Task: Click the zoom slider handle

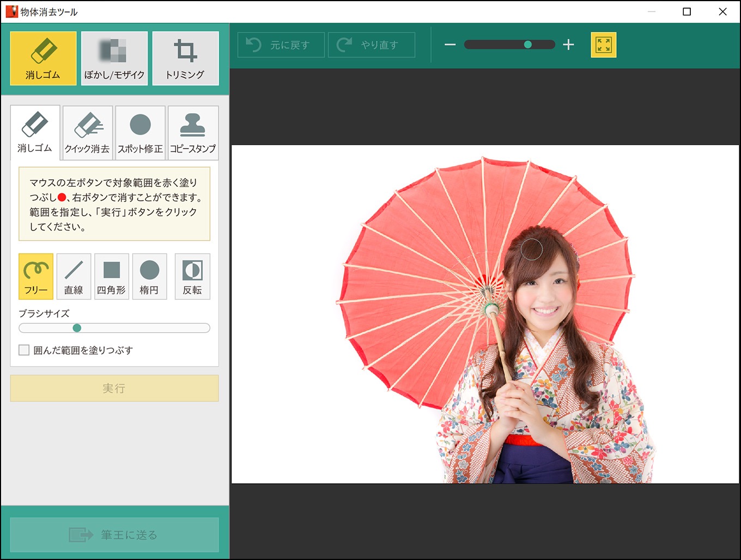Action: (527, 45)
